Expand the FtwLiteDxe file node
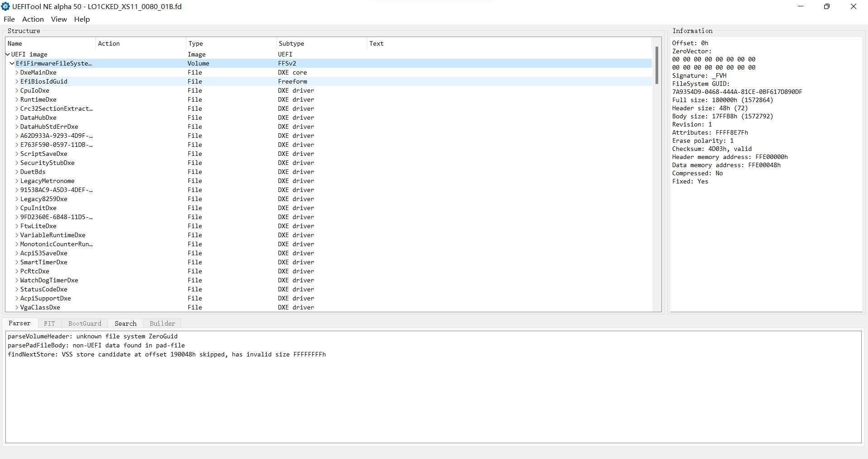The width and height of the screenshot is (868, 459). click(17, 226)
